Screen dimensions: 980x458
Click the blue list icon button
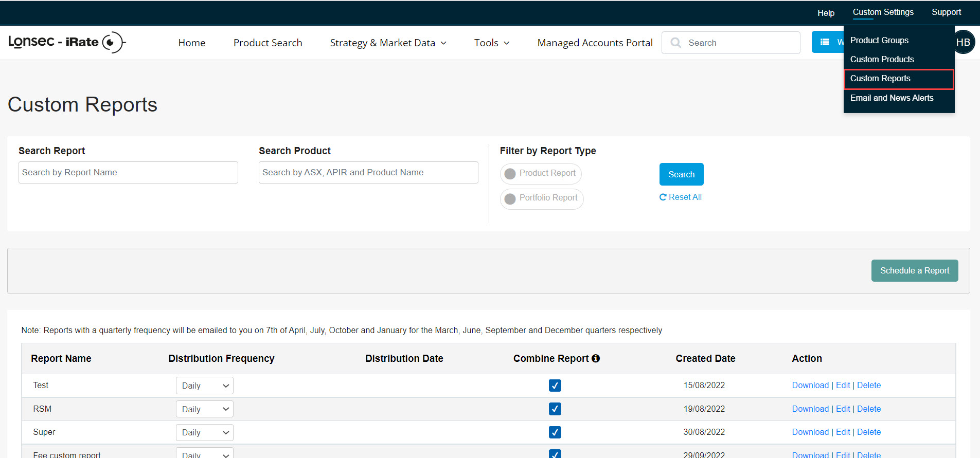tap(825, 42)
